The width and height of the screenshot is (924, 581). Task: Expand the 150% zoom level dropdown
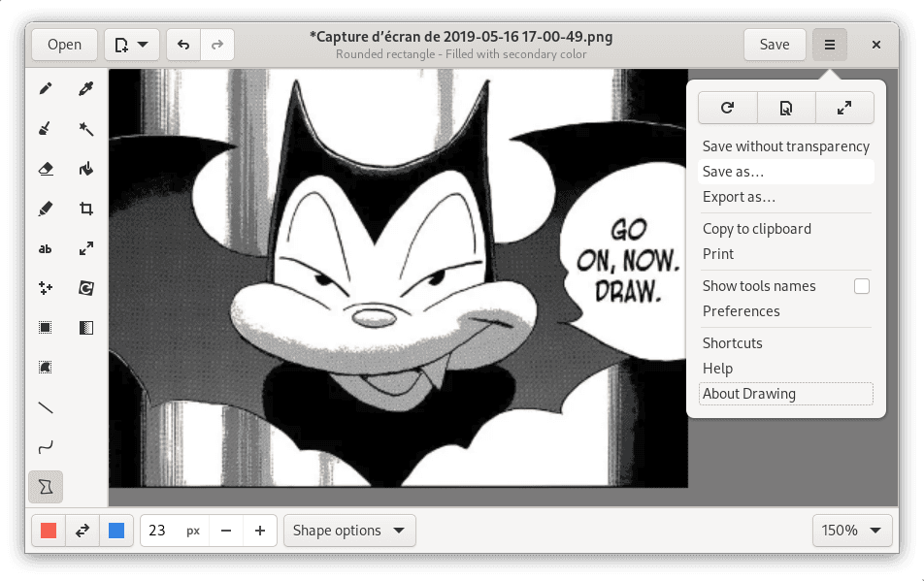click(851, 531)
